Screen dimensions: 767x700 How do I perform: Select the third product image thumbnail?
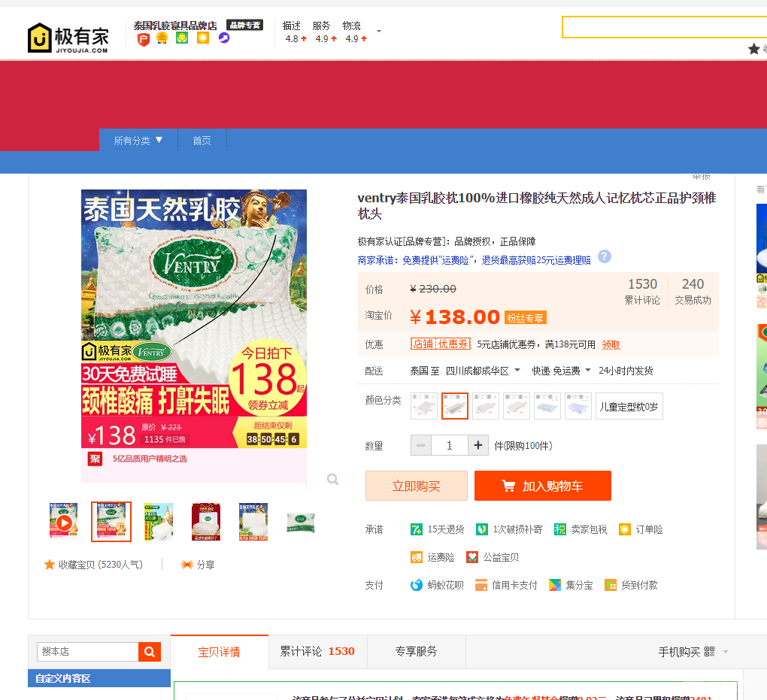coord(159,522)
